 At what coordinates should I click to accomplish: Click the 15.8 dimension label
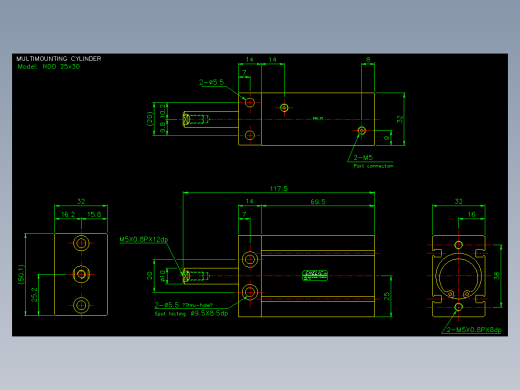tap(94, 214)
